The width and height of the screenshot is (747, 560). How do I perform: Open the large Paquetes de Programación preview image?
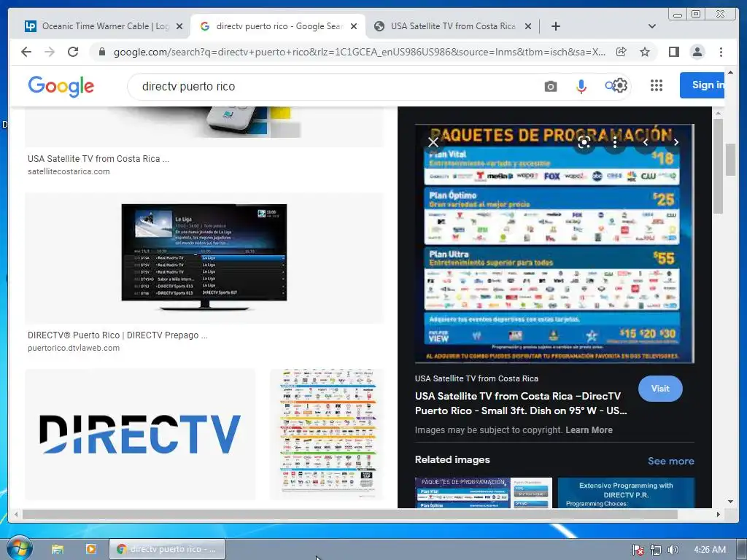(554, 244)
